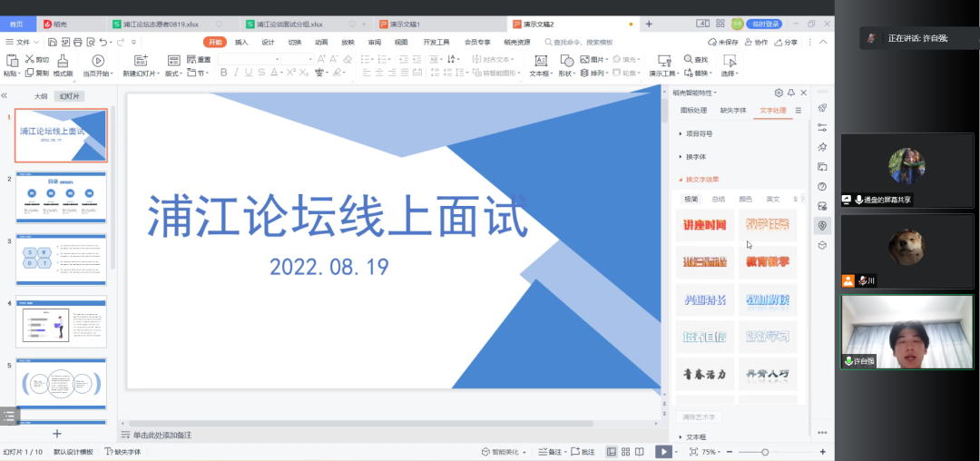Click the Collaborate (协作) button
This screenshot has width=980, height=461.
point(756,43)
